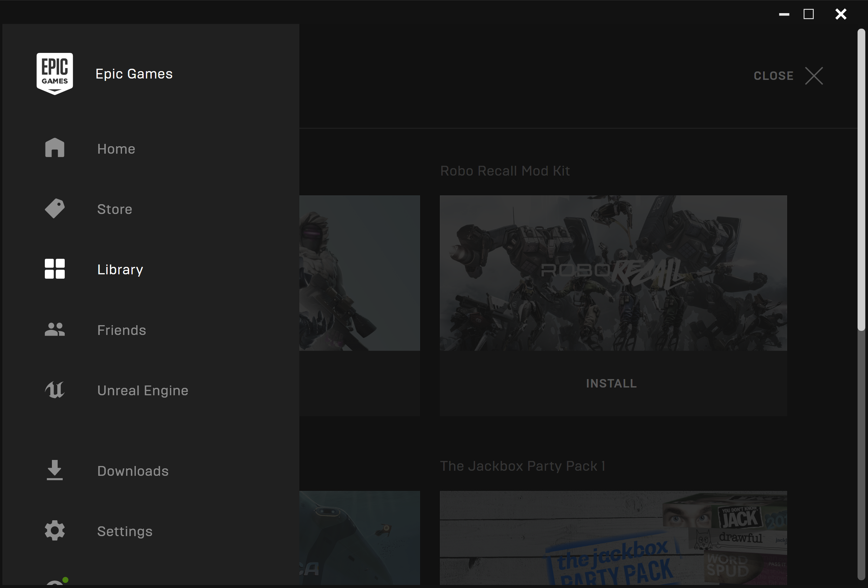Minimize the launcher window
Viewport: 868px width, 588px height.
click(x=784, y=14)
